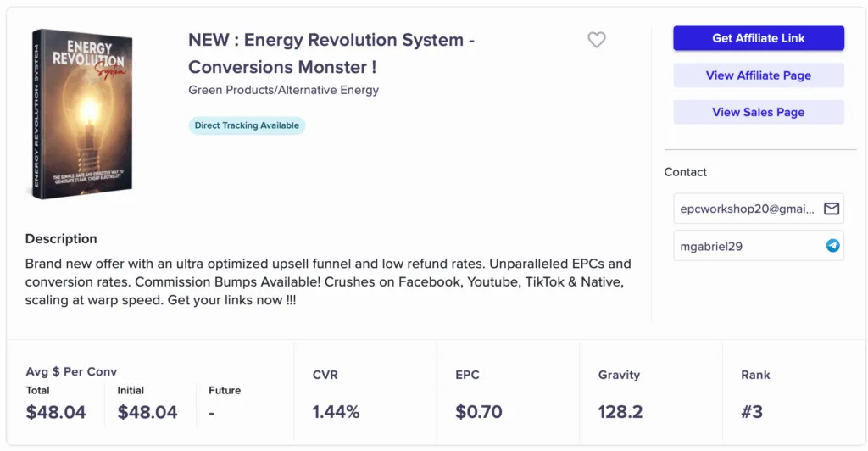The width and height of the screenshot is (868, 451).
Task: Click the Telegram contact icon
Action: 832,246
